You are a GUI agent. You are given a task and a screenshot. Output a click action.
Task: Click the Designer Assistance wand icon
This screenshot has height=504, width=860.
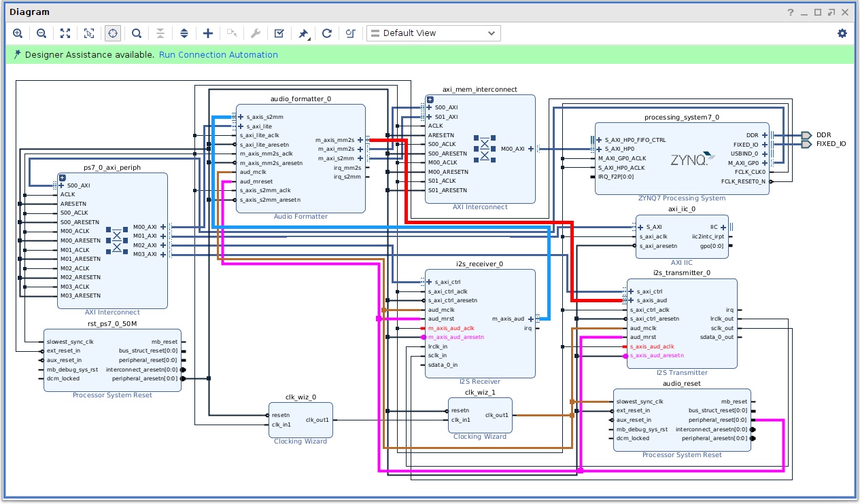point(17,55)
